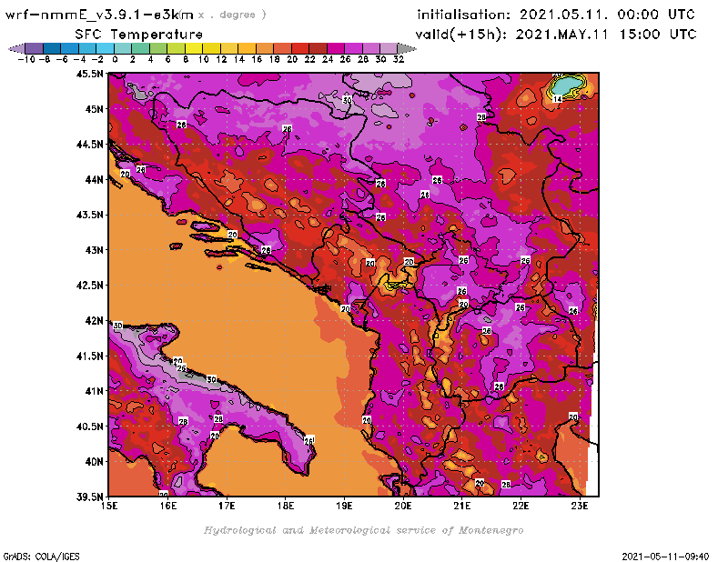Screen dimensions: 728x562
Task: Click the '22E' longitude label
Action: (521, 506)
